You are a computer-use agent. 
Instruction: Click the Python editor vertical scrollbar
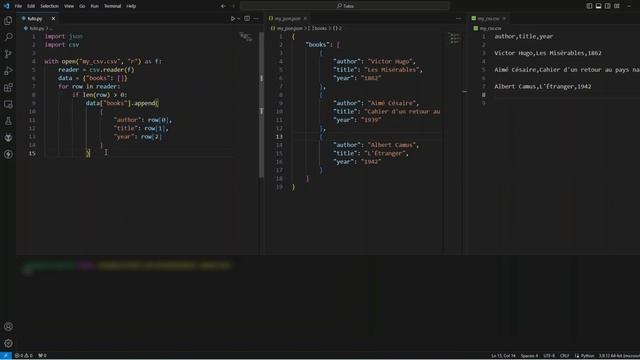click(x=261, y=105)
